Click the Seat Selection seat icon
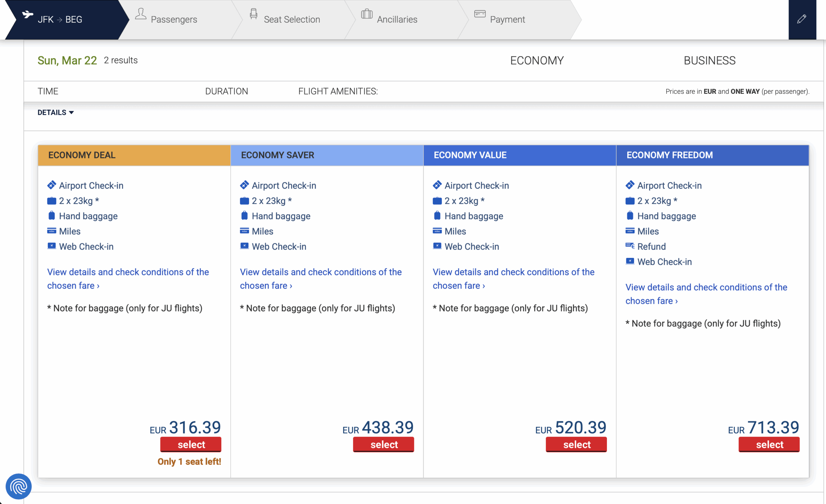The width and height of the screenshot is (826, 504). click(x=253, y=14)
